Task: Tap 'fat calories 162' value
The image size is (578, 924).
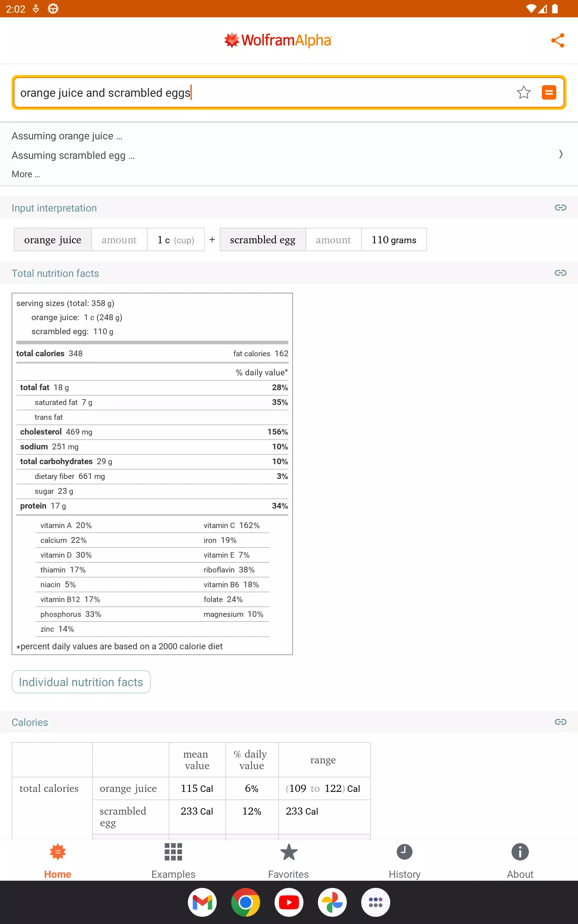Action: [x=261, y=354]
